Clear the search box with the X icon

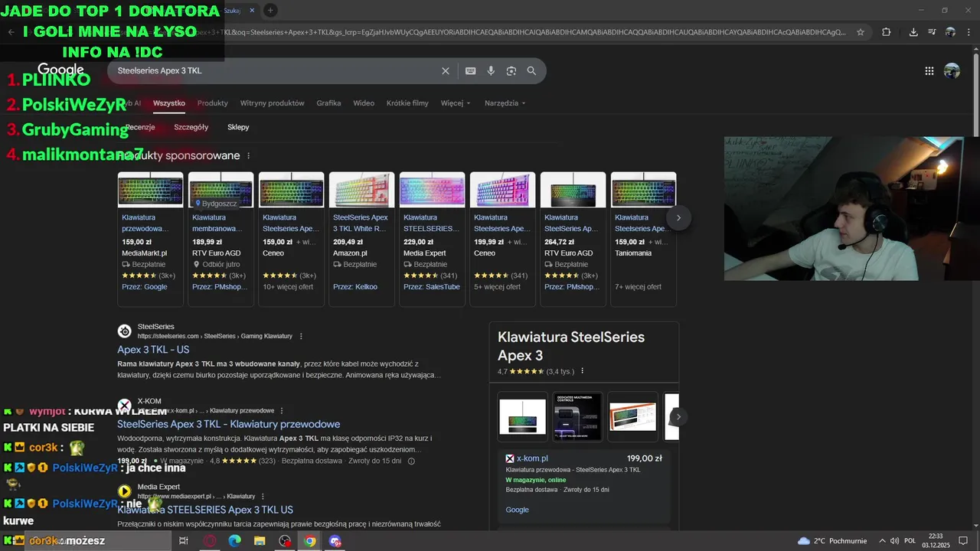(x=446, y=70)
